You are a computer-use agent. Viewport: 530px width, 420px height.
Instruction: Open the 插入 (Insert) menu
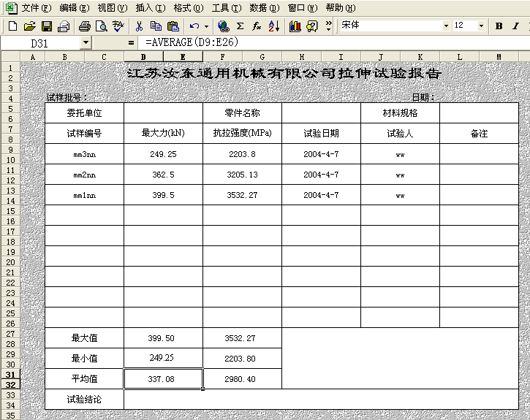151,8
